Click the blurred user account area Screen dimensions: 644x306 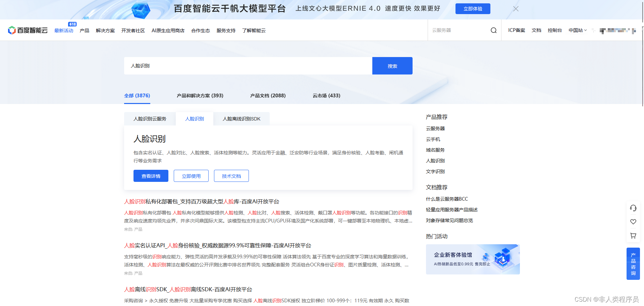click(618, 31)
